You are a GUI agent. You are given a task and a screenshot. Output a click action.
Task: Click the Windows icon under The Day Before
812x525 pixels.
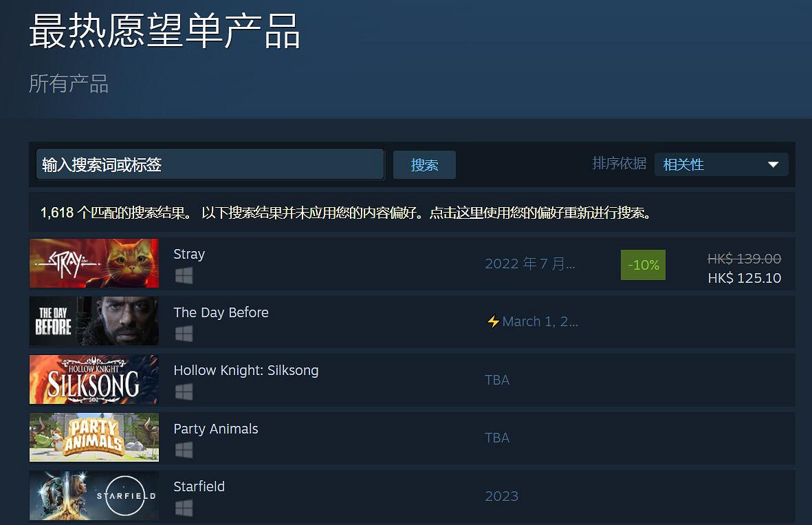pos(184,334)
